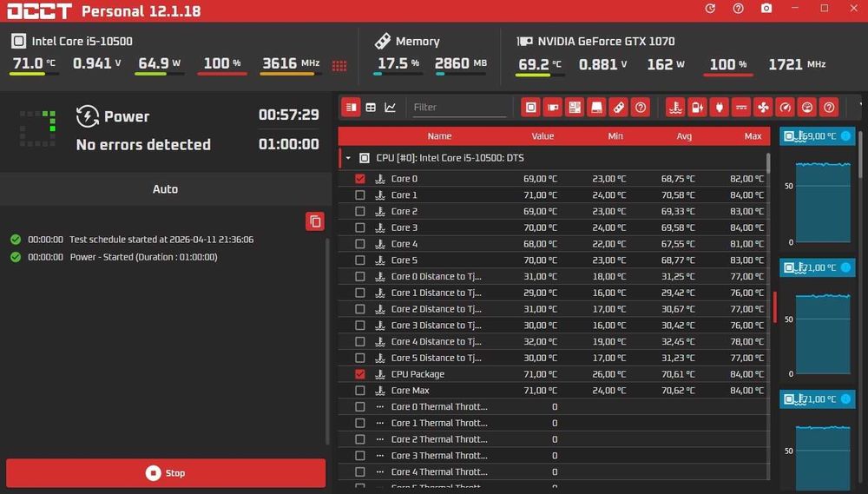This screenshot has width=868, height=494.
Task: Sort by the Value column header
Action: click(x=542, y=136)
